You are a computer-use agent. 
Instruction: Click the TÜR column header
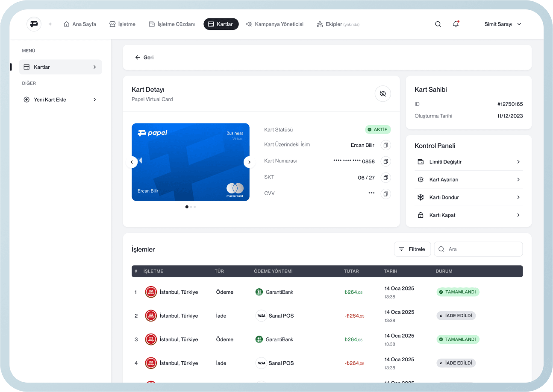219,271
